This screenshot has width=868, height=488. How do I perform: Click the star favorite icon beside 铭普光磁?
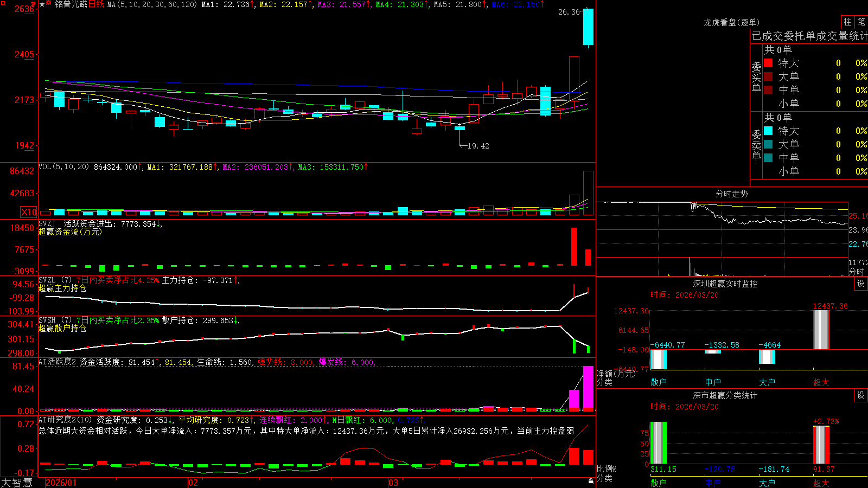42,4
